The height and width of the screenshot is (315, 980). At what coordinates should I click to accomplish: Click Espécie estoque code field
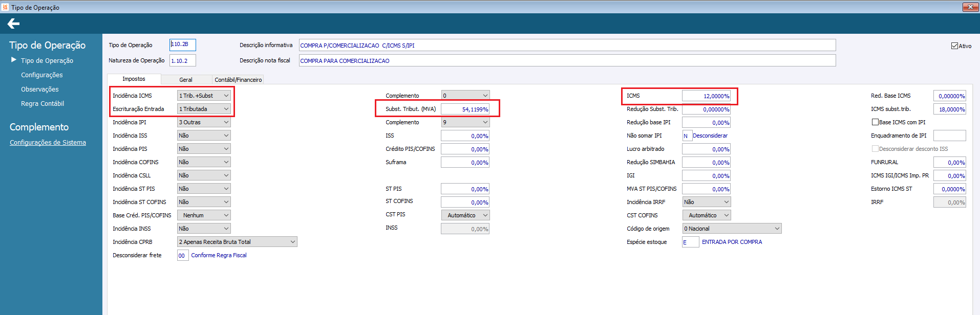click(690, 242)
